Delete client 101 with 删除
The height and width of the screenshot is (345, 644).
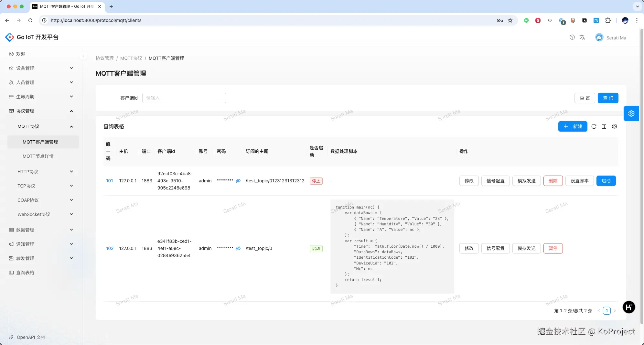click(x=553, y=181)
